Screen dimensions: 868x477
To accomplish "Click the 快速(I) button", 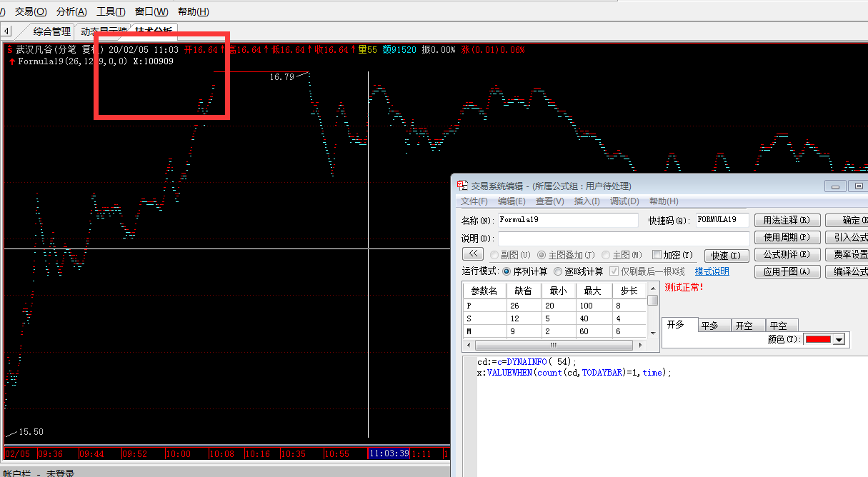I will (x=727, y=255).
